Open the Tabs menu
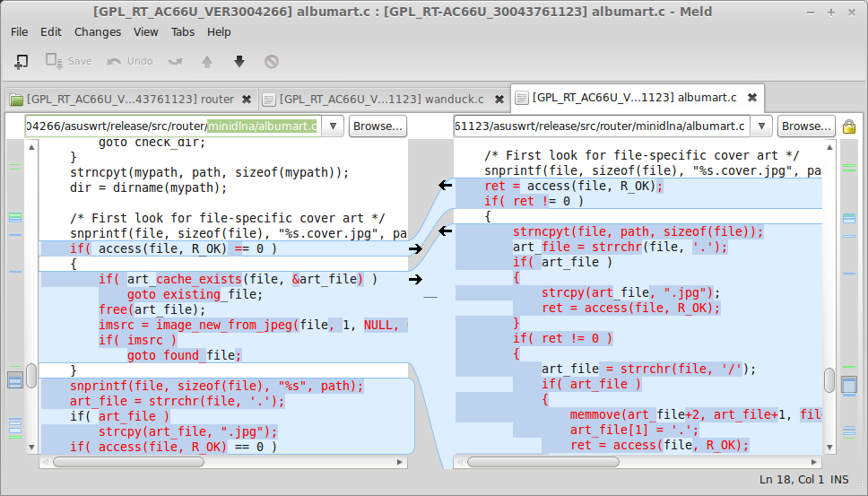The image size is (868, 496). point(183,32)
